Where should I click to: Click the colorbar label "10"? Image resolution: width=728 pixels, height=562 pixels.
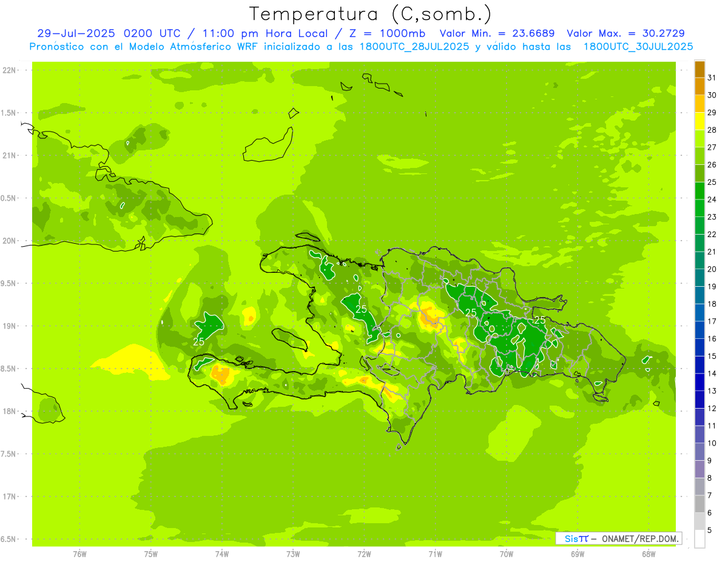pyautogui.click(x=712, y=443)
